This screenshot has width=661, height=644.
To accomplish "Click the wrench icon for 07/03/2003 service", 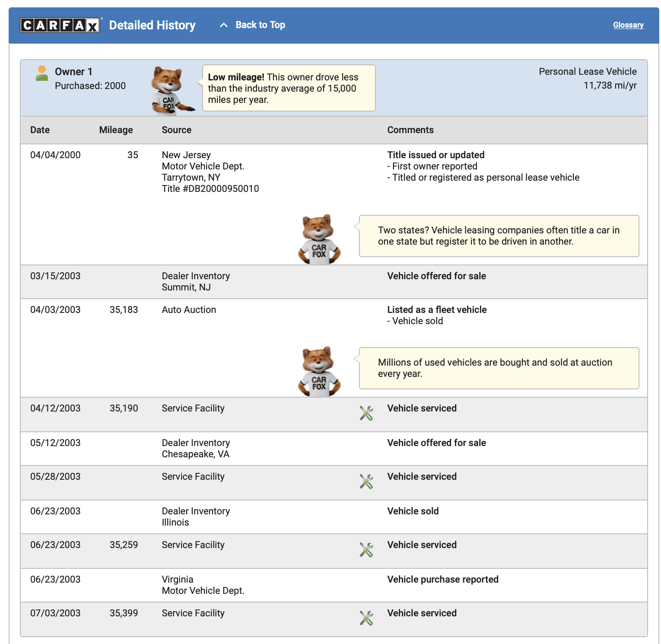I will pyautogui.click(x=366, y=618).
